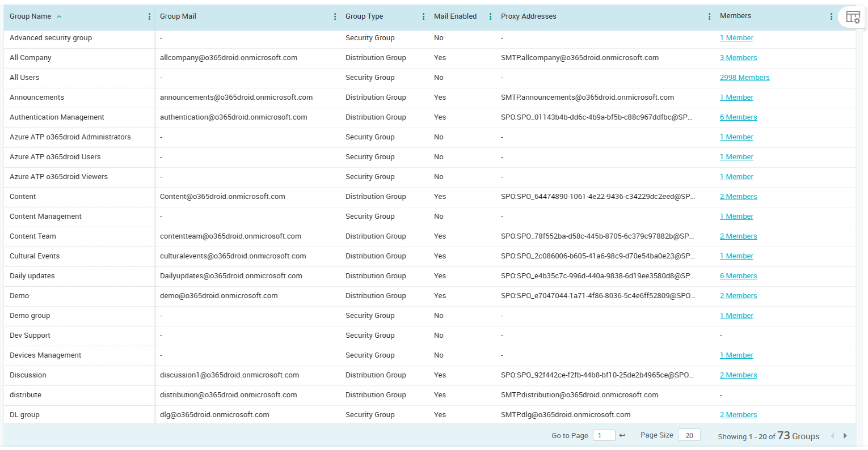Open Mail Enabled column options menu
This screenshot has width=868, height=450.
490,16
